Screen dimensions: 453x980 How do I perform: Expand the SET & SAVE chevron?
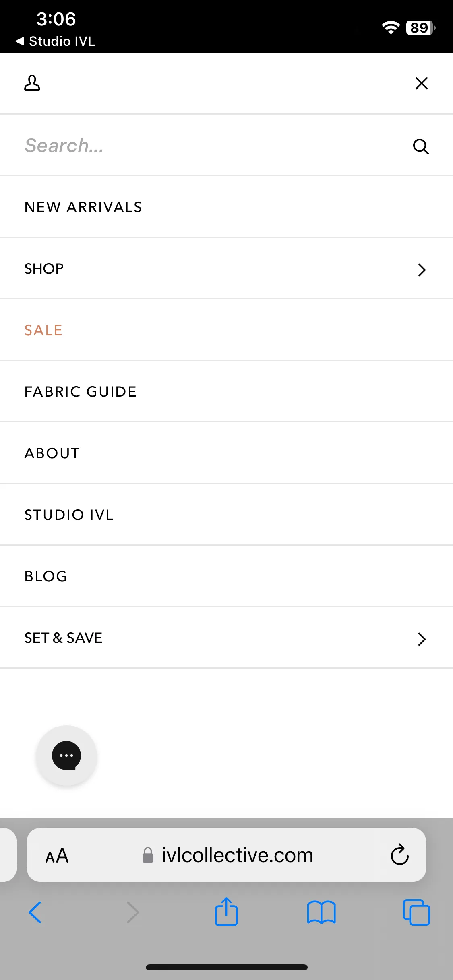(422, 639)
